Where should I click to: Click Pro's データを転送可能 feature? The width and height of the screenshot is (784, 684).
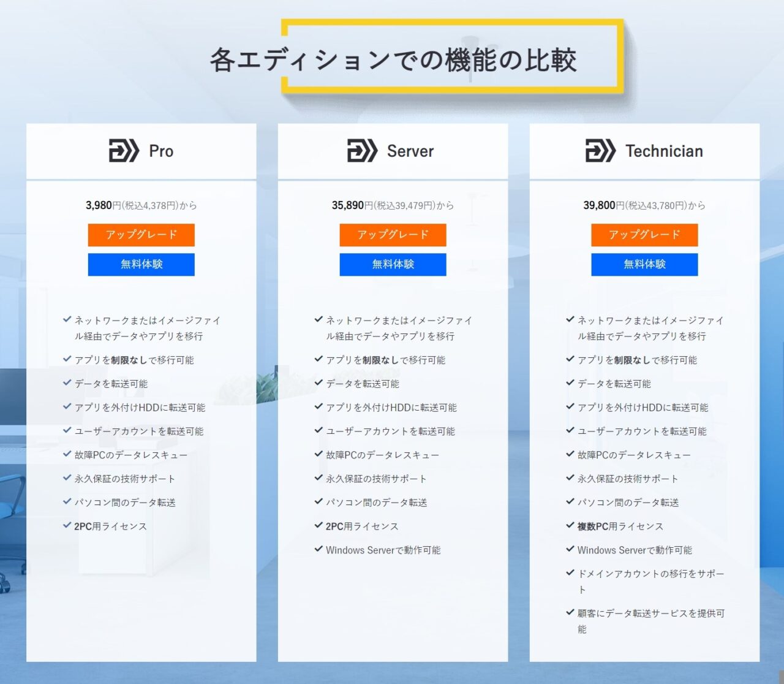(x=111, y=384)
